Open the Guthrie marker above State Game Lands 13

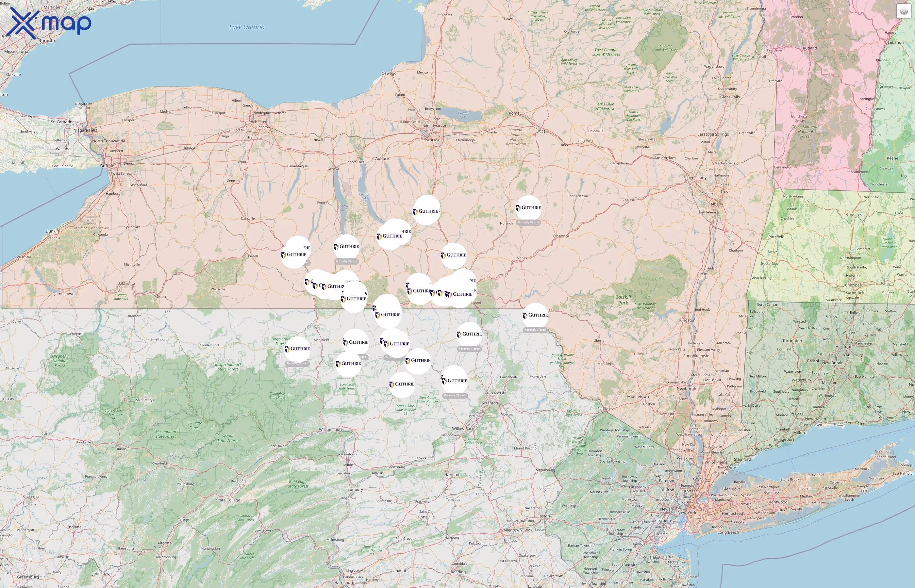tap(402, 384)
